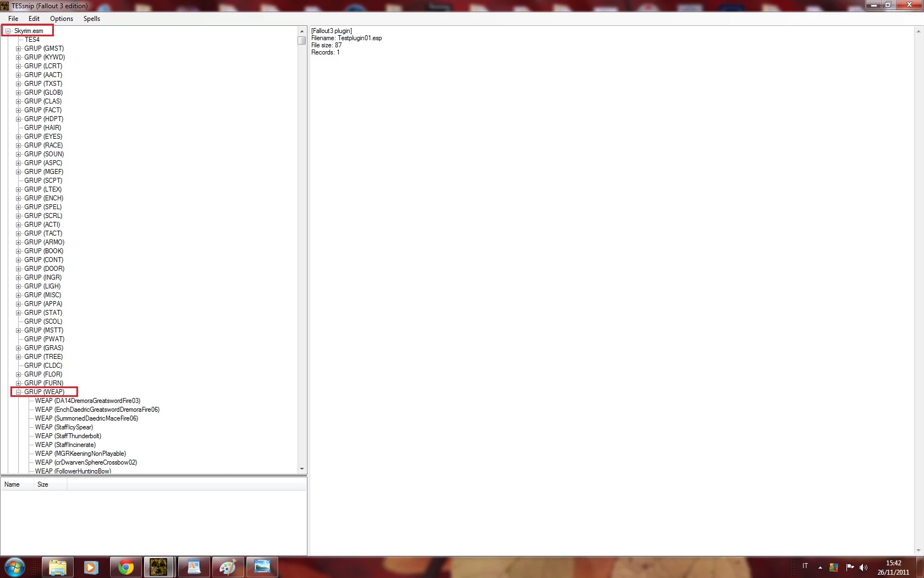Click the Size column header
The width and height of the screenshot is (924, 578).
(50, 484)
